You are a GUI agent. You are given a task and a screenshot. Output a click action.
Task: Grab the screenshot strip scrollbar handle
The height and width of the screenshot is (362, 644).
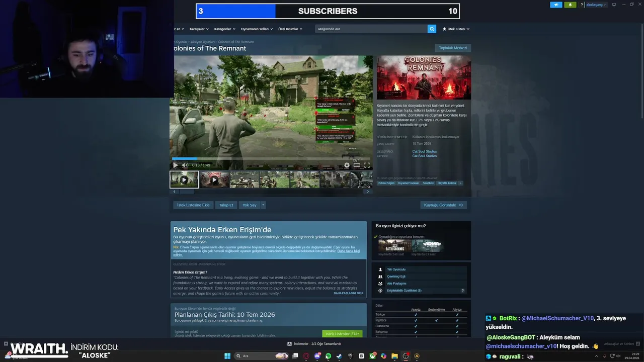pyautogui.click(x=187, y=192)
